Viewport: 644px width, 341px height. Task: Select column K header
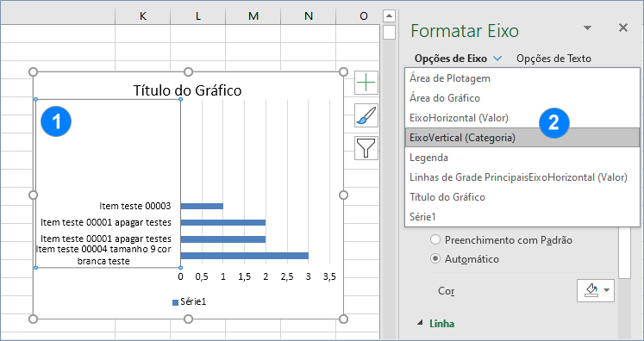click(x=142, y=16)
